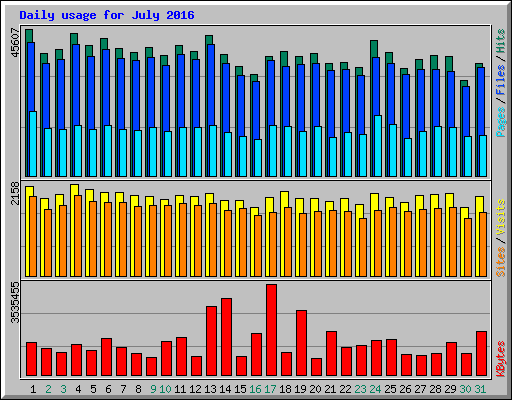Viewport: 512px width, 400px height.
Task: Click the Sites legend label
Action: point(501,262)
